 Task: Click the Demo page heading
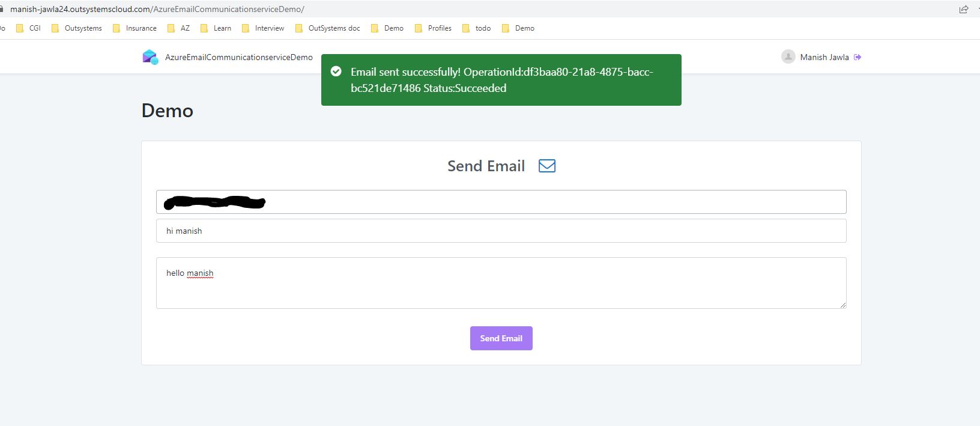tap(168, 111)
